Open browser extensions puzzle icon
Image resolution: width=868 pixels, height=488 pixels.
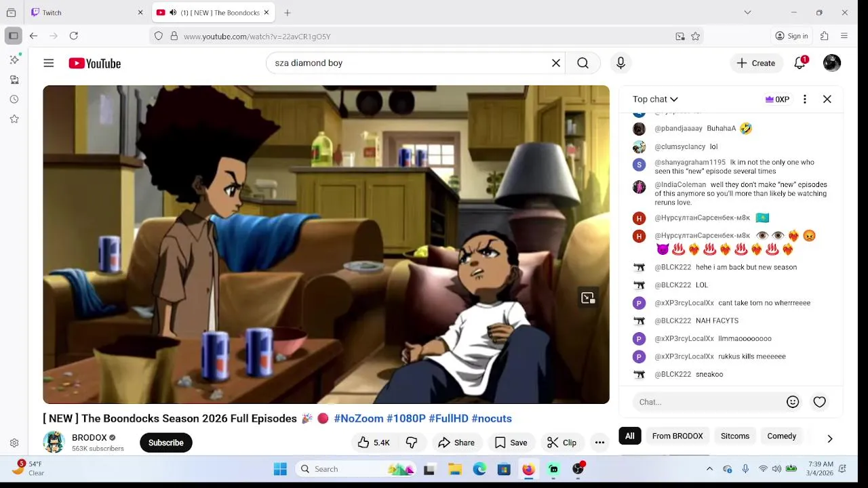[825, 36]
